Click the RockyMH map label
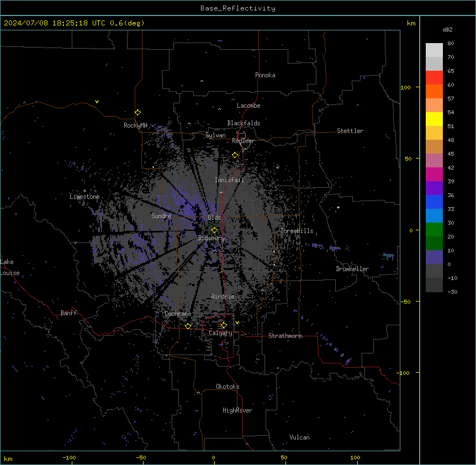The image size is (476, 465). pos(135,125)
